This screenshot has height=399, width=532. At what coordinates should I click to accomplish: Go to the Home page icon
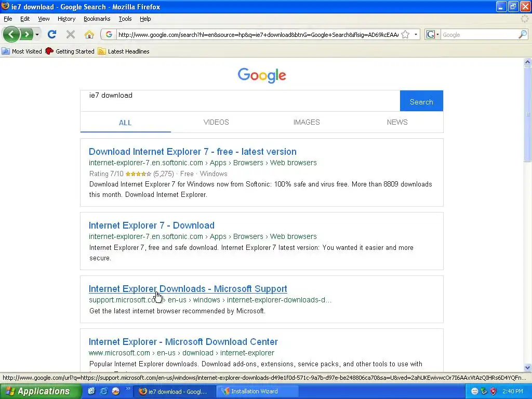[x=89, y=34]
